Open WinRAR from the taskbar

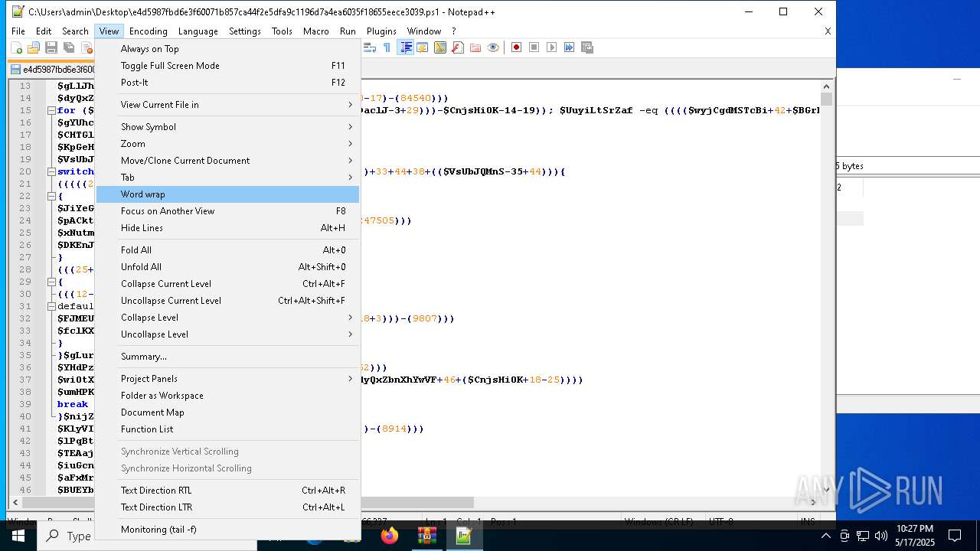pos(426,536)
